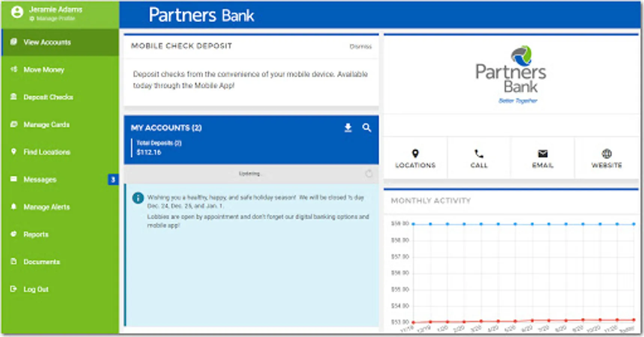Dismiss the Mobile Check Deposit banner
This screenshot has width=644, height=337.
[x=361, y=47]
